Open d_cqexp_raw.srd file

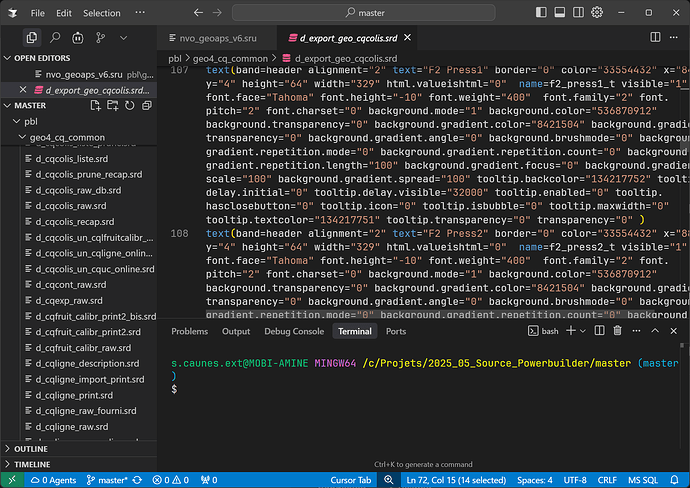[x=69, y=301]
